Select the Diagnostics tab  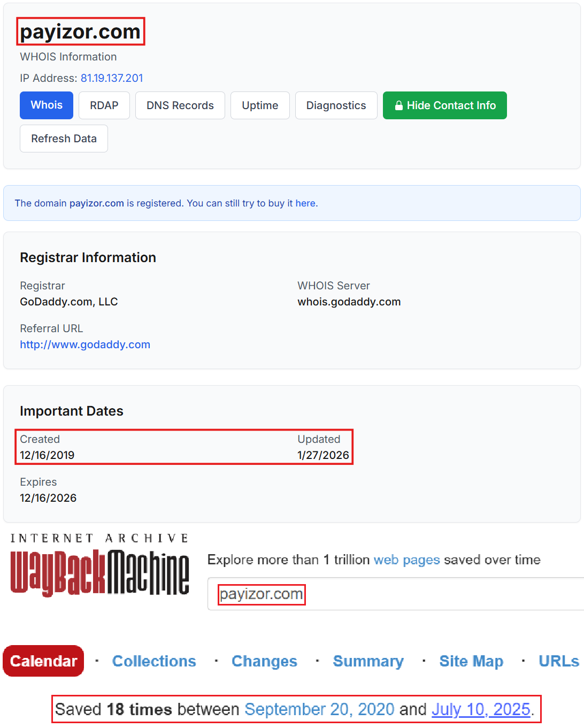pos(336,105)
